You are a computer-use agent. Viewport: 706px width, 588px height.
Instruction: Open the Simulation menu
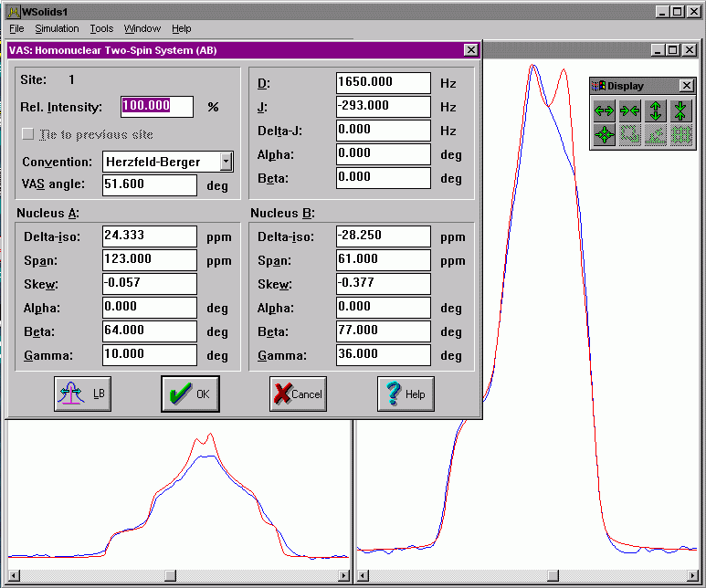point(57,29)
